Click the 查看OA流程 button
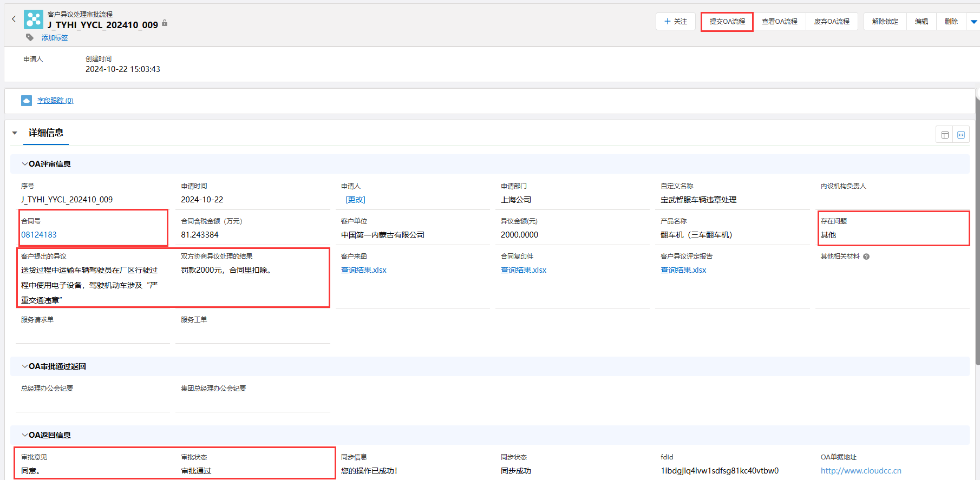 pyautogui.click(x=779, y=22)
